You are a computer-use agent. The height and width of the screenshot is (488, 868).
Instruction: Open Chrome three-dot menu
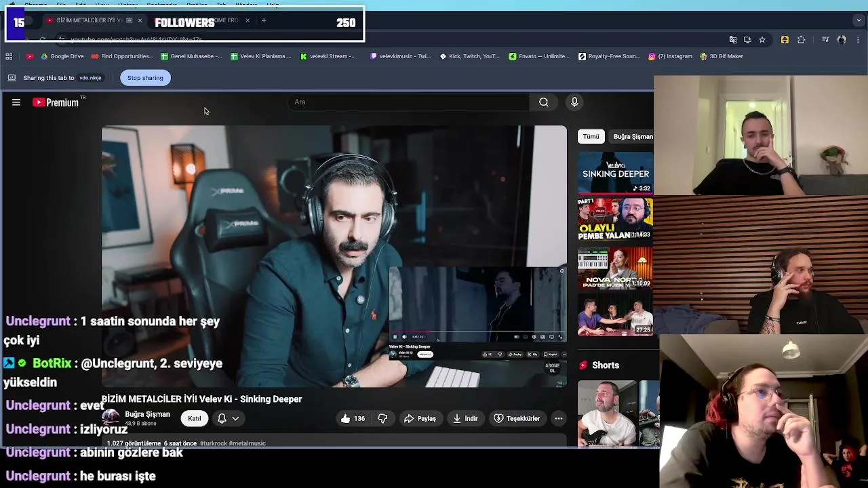click(x=859, y=40)
